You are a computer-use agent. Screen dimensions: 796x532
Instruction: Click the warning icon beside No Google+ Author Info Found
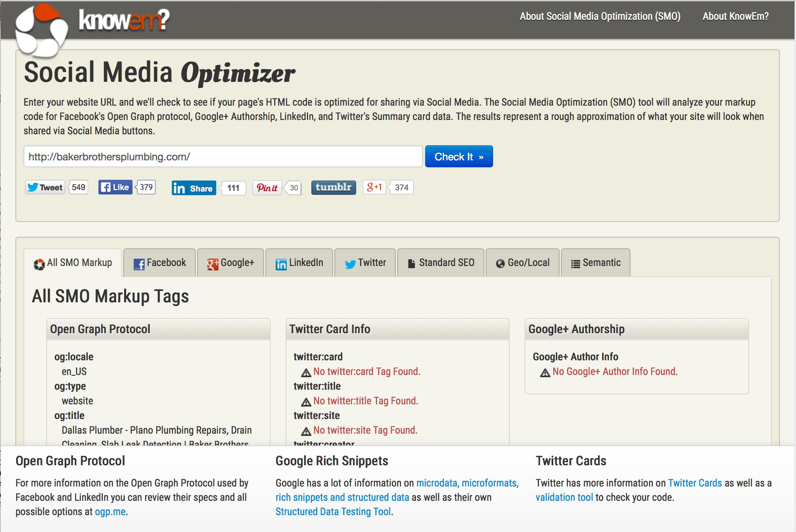(545, 373)
